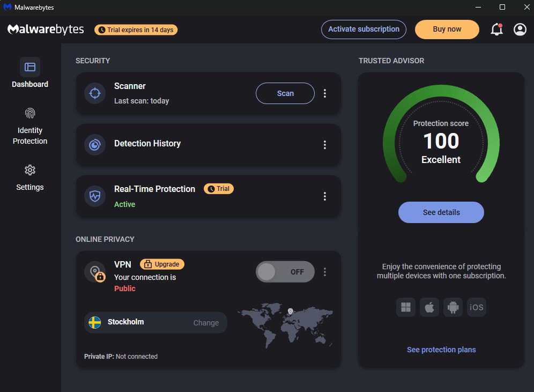The image size is (534, 392).
Task: Click the Sweden flag icon
Action: 95,322
